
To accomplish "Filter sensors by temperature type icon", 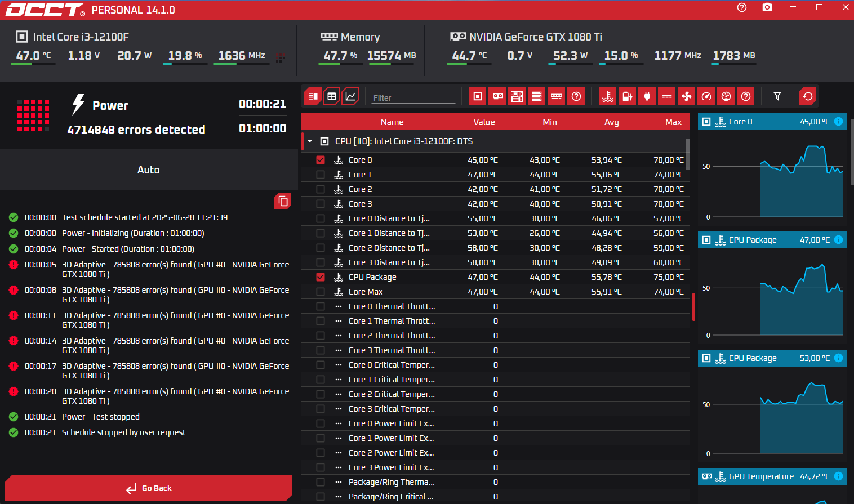I will (608, 96).
